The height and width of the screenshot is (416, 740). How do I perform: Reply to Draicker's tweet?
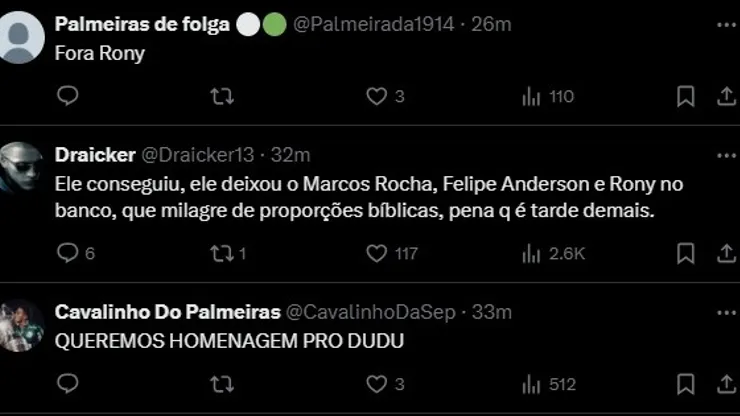coord(68,253)
